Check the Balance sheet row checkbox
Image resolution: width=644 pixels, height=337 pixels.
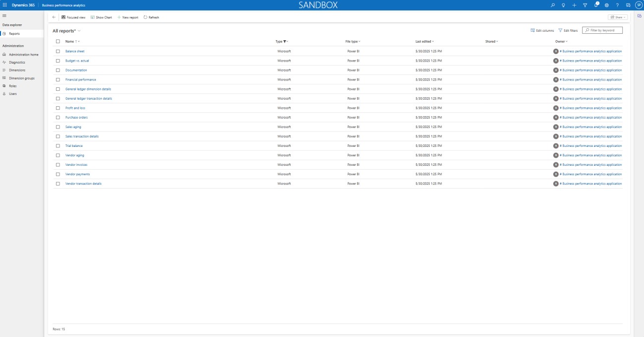pos(58,51)
